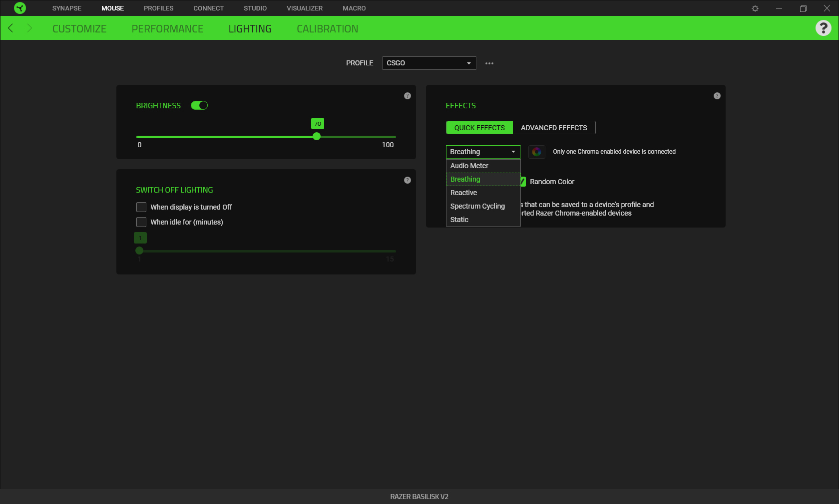Screen dimensions: 839x504
Task: Click the EFFECTS heading
Action: point(460,106)
